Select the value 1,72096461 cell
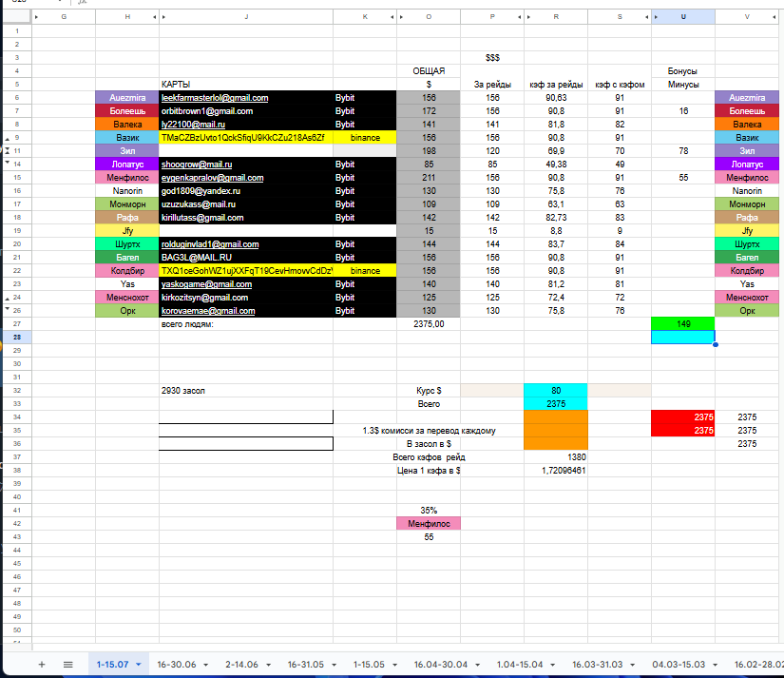This screenshot has width=784, height=678. (556, 471)
